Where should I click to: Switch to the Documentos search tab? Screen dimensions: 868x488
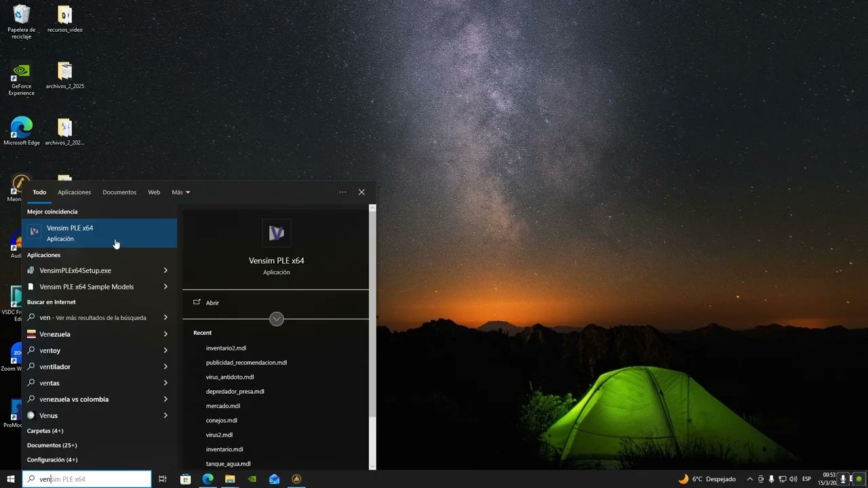click(119, 192)
